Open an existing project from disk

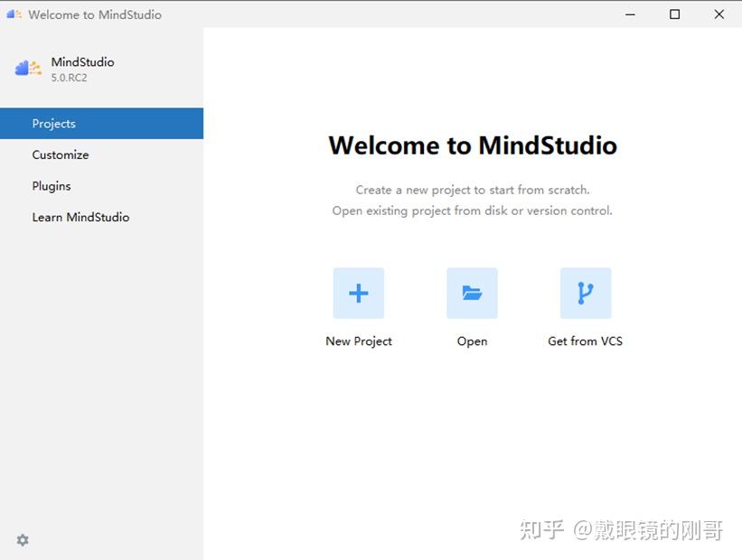coord(471,341)
